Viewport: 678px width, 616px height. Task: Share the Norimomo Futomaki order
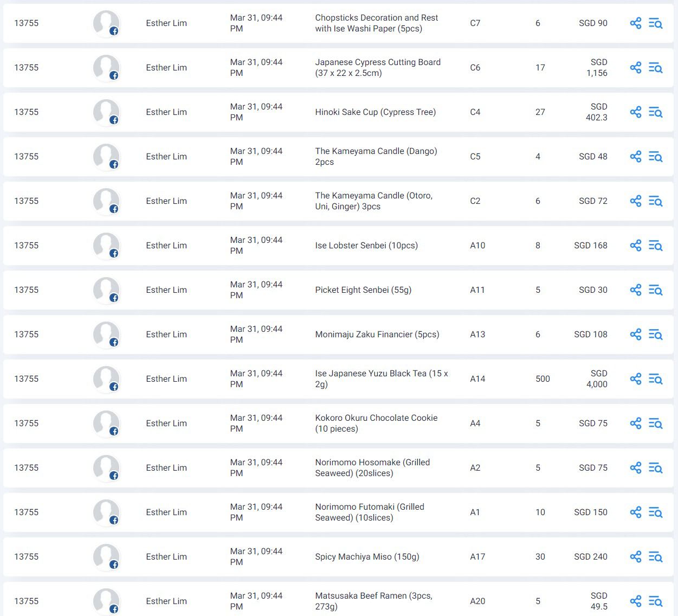635,512
